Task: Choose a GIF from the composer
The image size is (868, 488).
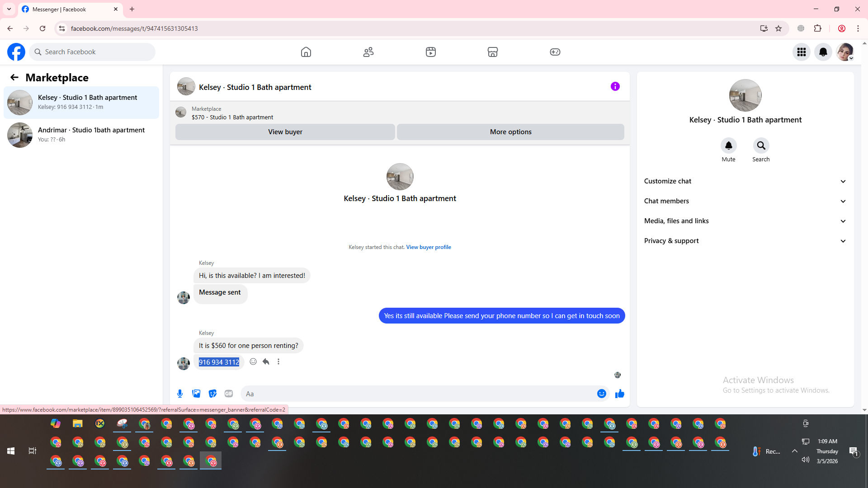Action: click(229, 394)
